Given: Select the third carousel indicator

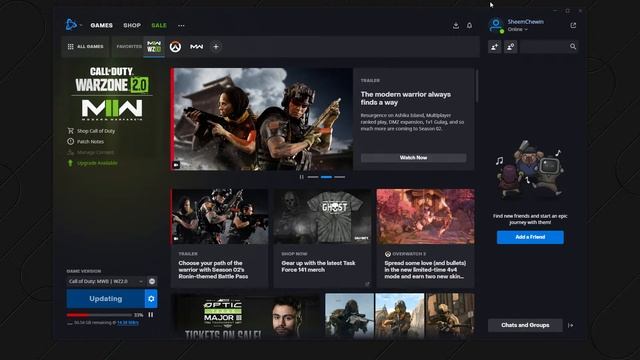Looking at the screenshot, I should [340, 177].
